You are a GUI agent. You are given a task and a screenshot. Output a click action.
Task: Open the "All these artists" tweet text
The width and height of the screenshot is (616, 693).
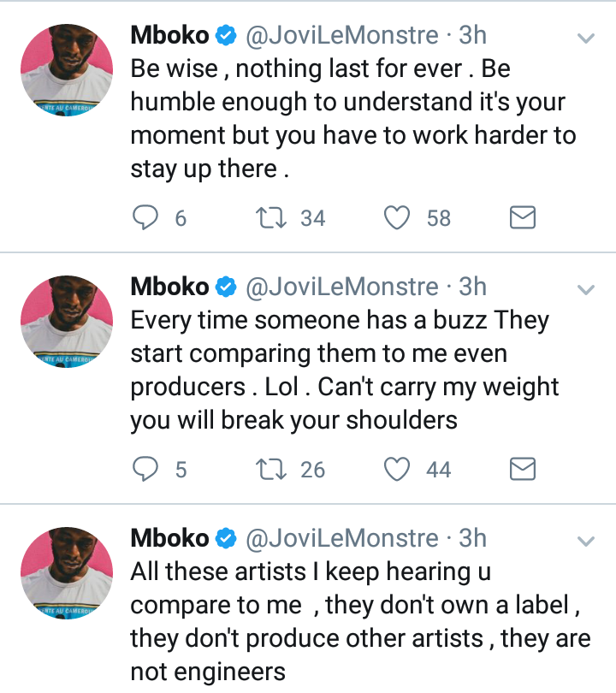[359, 622]
